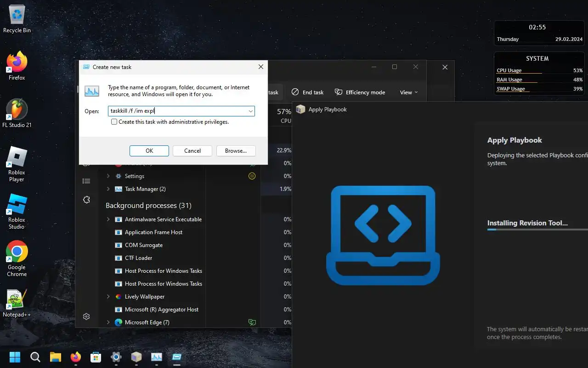The image size is (588, 368).
Task: Click Apply Playbook window cube icon
Action: (x=301, y=109)
